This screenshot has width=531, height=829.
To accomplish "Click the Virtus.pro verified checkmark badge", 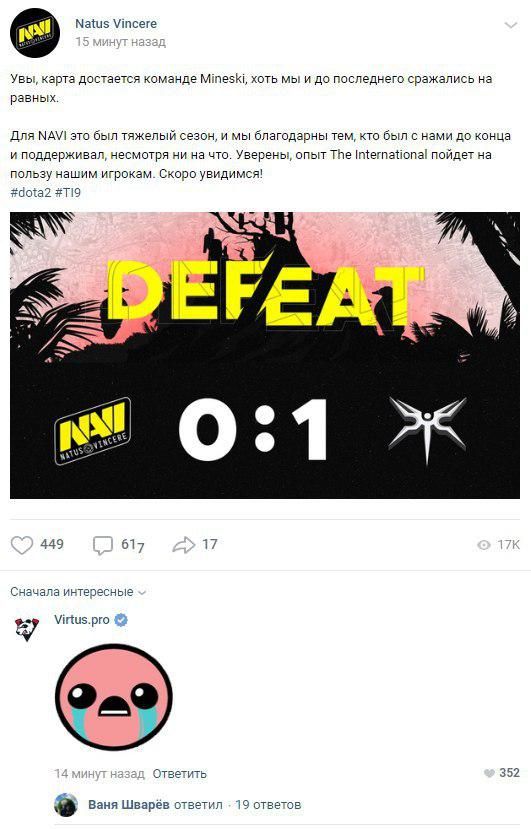I will pos(121,620).
